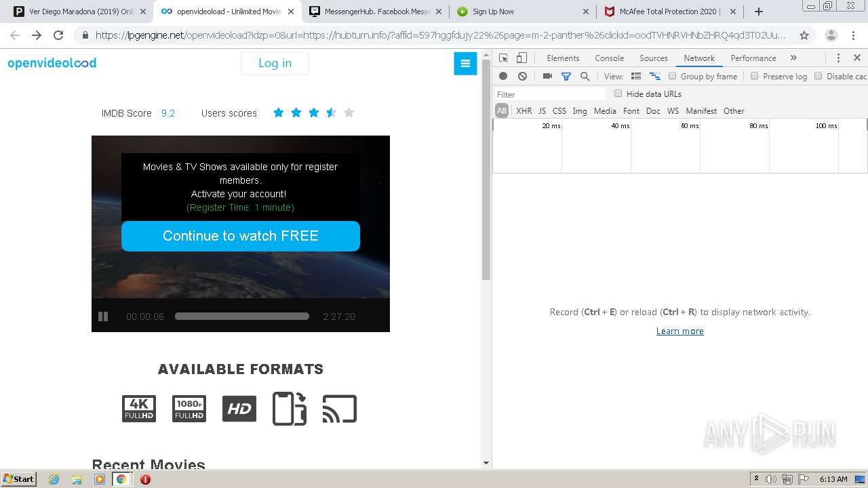
Task: Switch to the Console tab
Action: [609, 58]
